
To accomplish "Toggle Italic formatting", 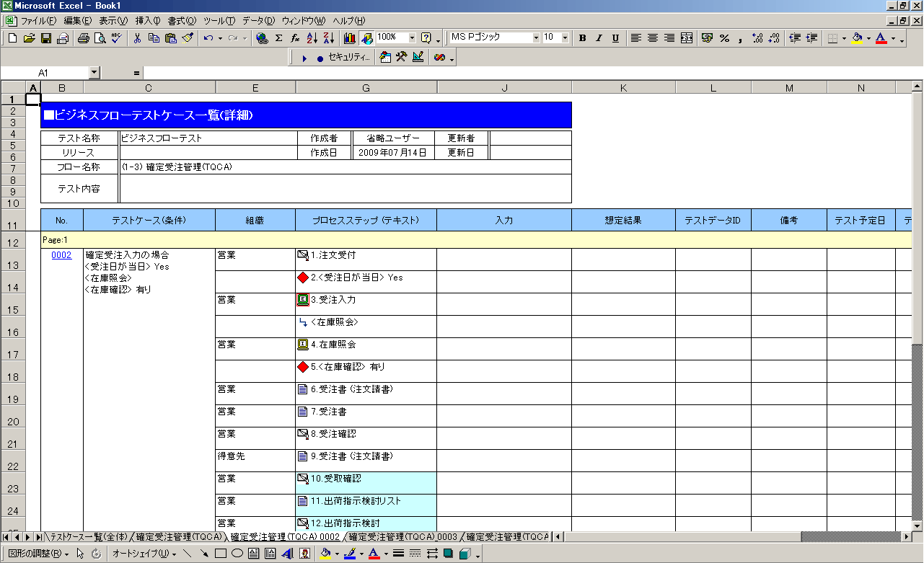I will [x=599, y=37].
